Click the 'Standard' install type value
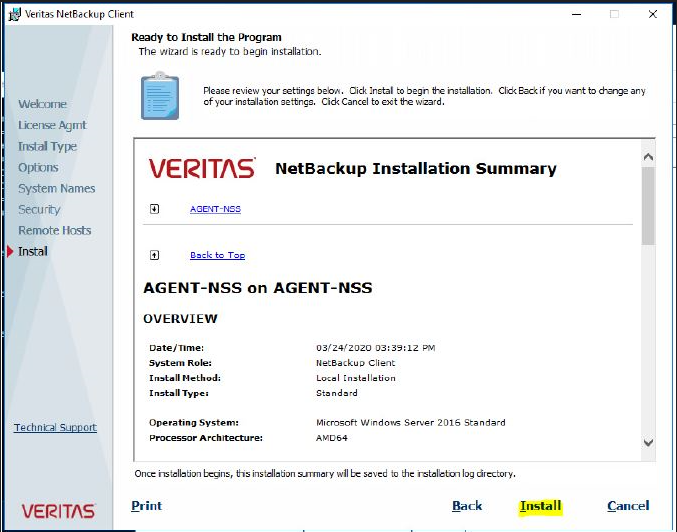 tap(336, 393)
